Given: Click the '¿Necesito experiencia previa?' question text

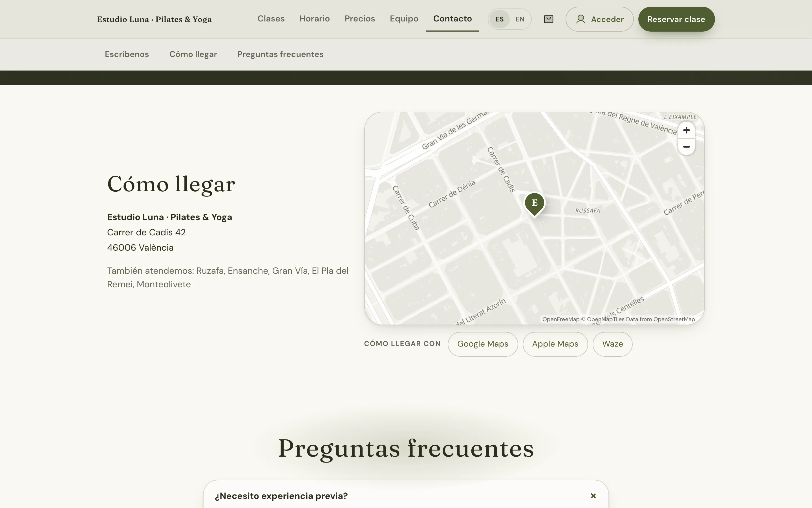Looking at the screenshot, I should 281,496.
